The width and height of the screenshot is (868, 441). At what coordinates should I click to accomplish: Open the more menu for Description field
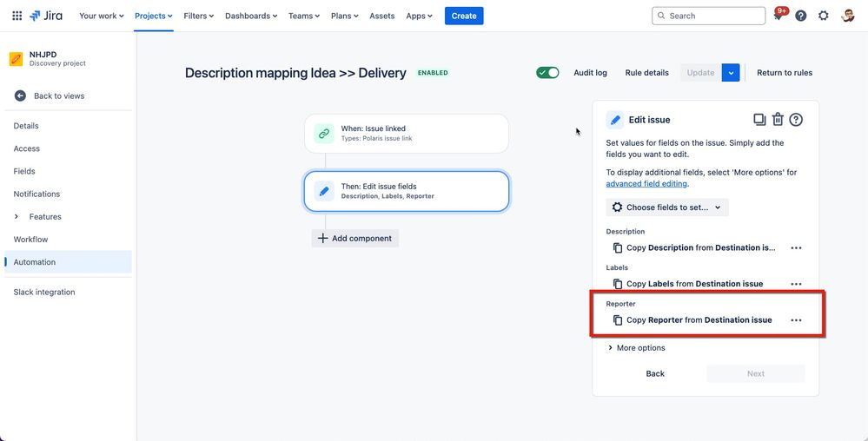(796, 248)
